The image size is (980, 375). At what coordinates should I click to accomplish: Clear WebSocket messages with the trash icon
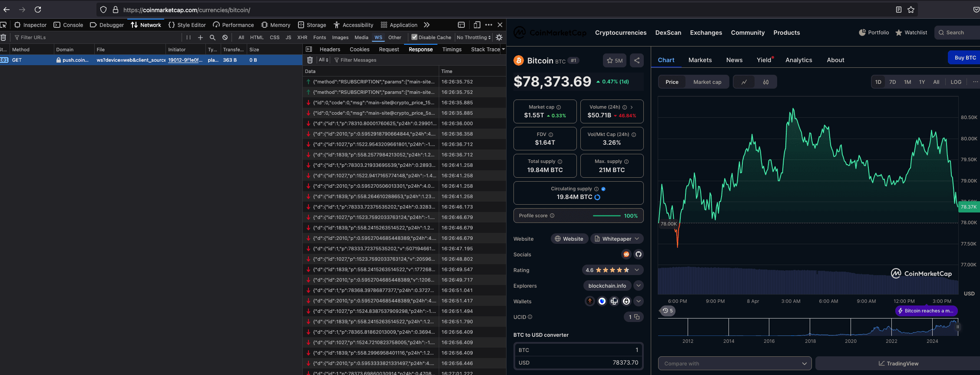(x=310, y=60)
